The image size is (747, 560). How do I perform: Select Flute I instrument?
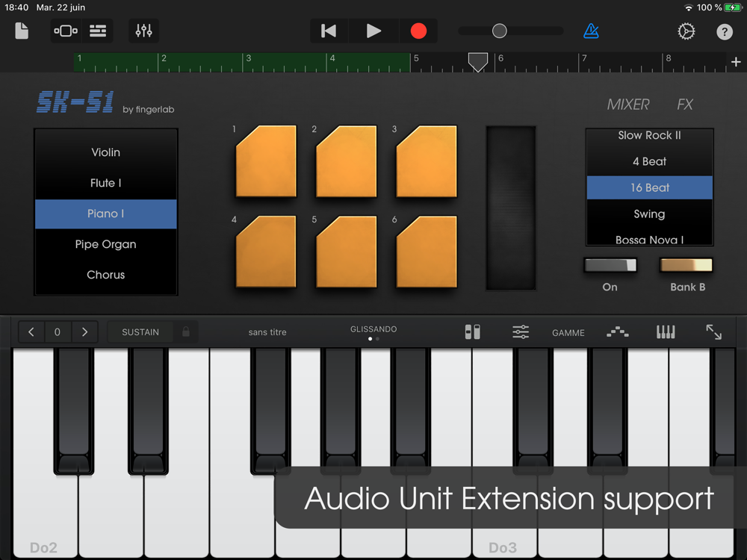pos(106,183)
